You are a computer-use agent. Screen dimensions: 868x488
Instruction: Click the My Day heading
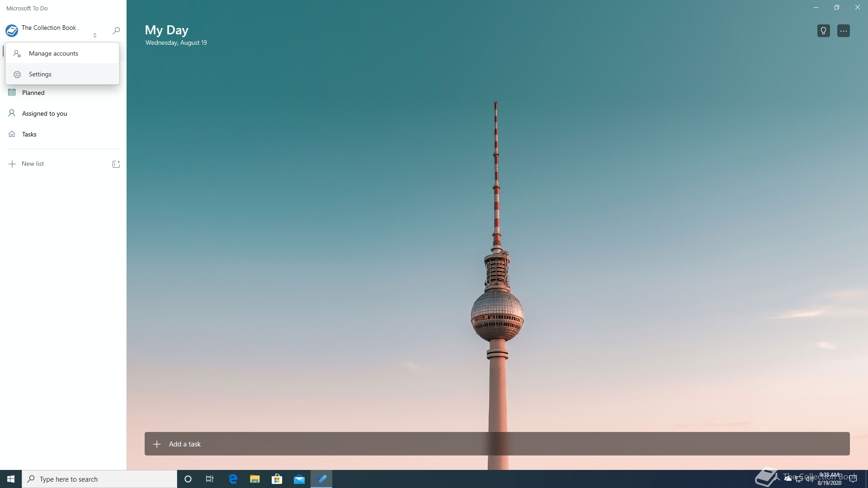pyautogui.click(x=166, y=30)
